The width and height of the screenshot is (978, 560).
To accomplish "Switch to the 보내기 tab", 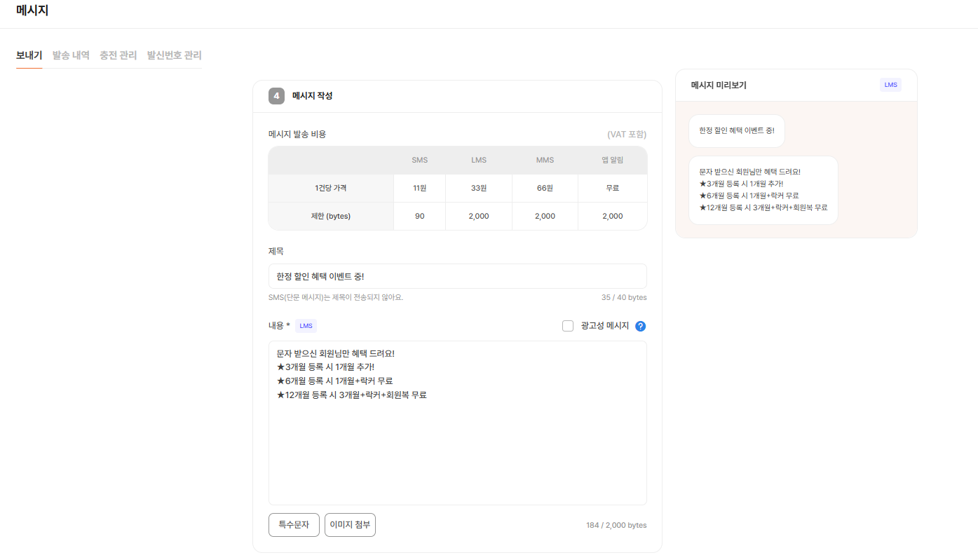I will click(x=29, y=55).
